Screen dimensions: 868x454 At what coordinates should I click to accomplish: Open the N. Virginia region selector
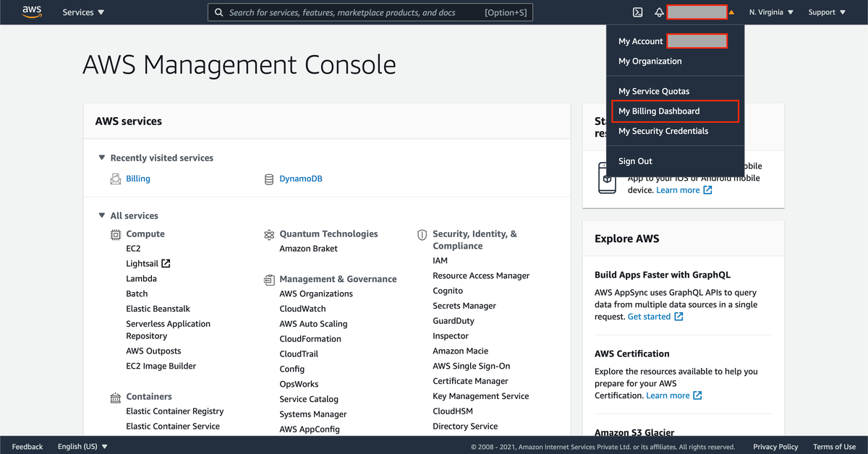pyautogui.click(x=771, y=12)
